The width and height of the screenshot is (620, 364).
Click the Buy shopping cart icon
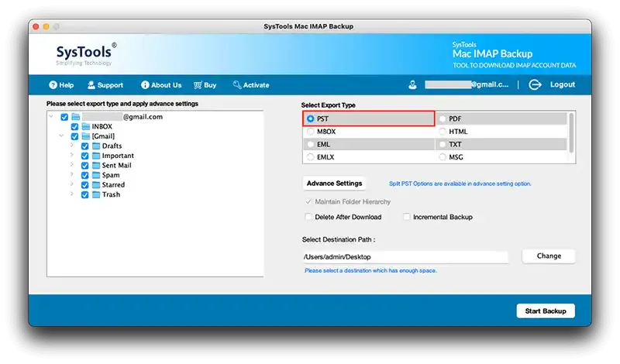pyautogui.click(x=198, y=85)
